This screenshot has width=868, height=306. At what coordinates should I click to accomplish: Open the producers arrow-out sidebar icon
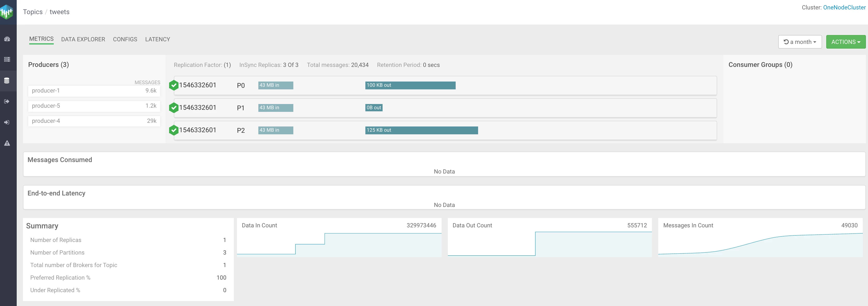[x=7, y=102]
